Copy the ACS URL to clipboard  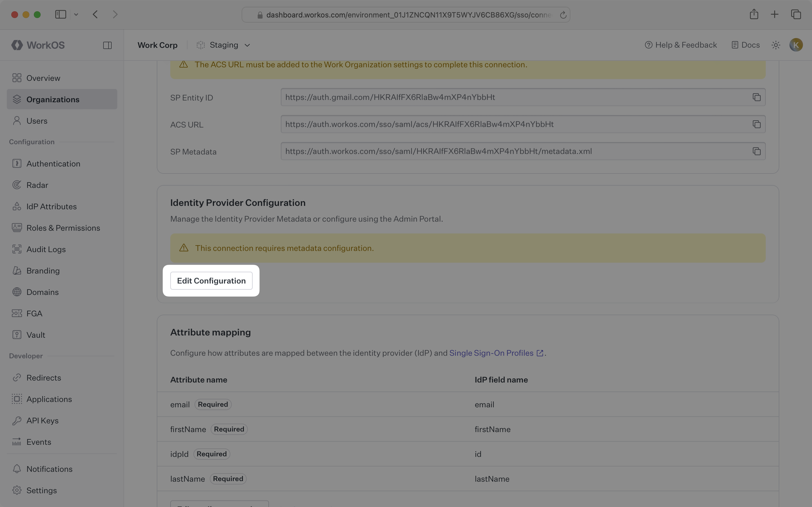click(x=756, y=124)
